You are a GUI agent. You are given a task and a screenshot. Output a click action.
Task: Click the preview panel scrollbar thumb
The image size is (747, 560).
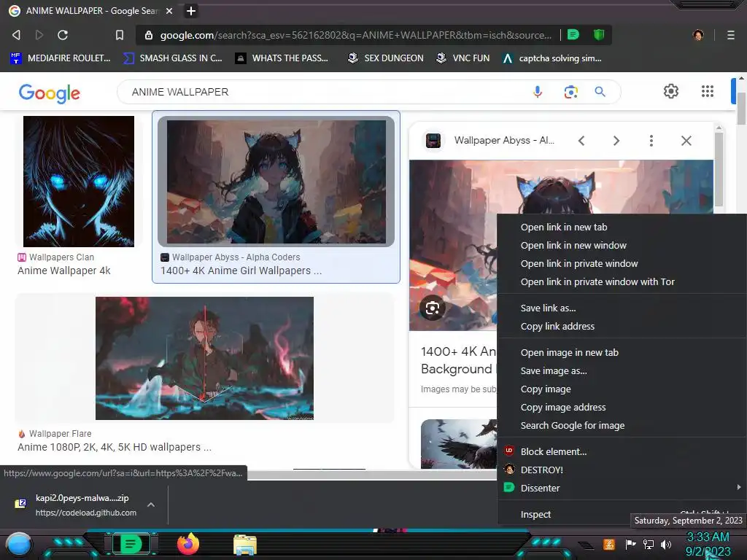pos(719,169)
